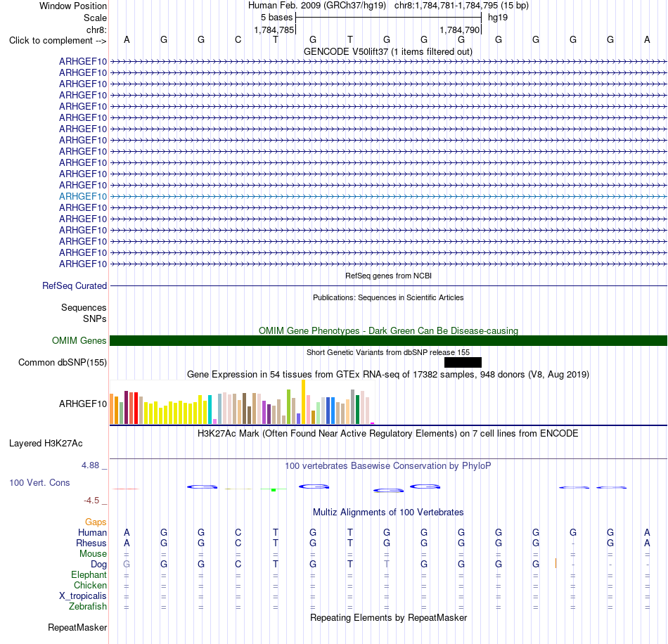Click orange insertion mark in the Dog row

[x=556, y=564]
